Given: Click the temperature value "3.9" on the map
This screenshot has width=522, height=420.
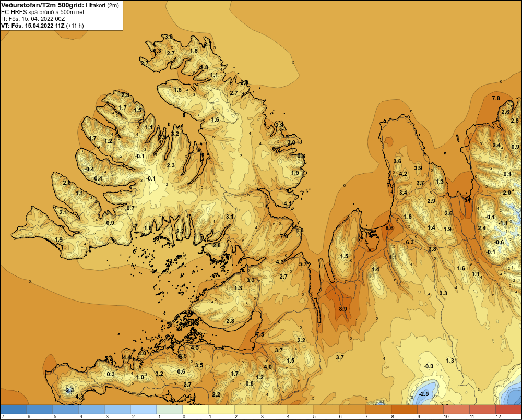Looking at the screenshot, I should point(418,168).
